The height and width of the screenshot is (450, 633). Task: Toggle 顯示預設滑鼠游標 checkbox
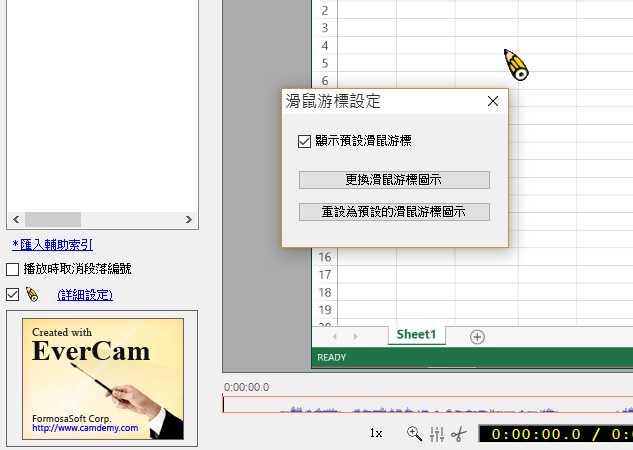coord(304,141)
